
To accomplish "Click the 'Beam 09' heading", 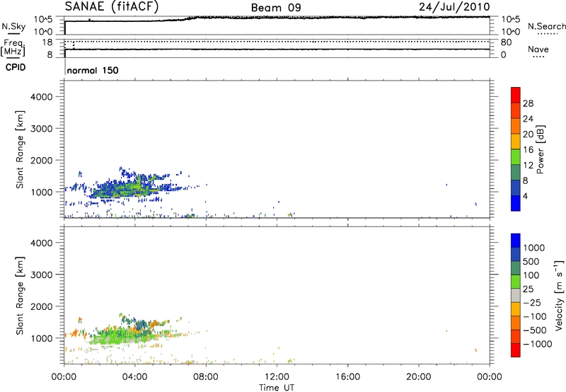I will tap(276, 8).
